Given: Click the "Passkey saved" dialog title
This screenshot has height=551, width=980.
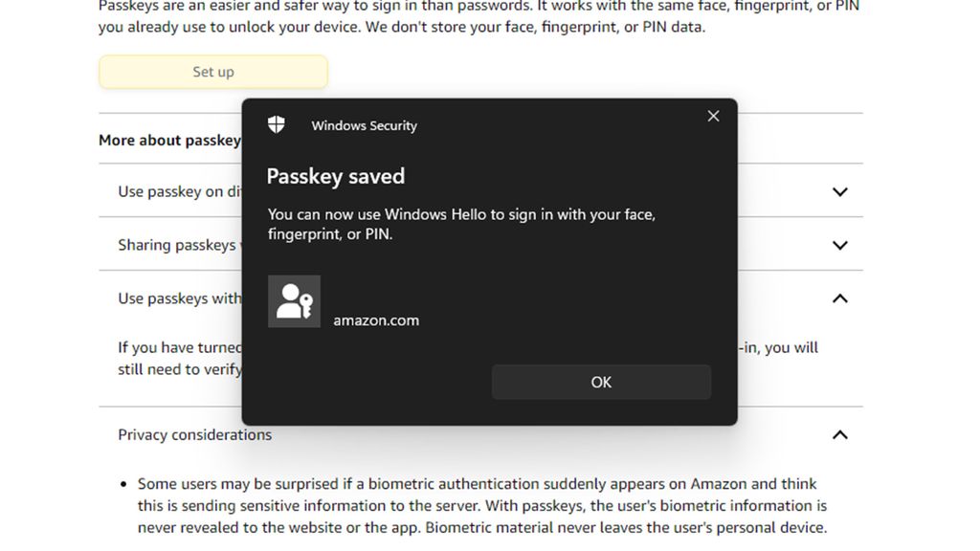Looking at the screenshot, I should point(337,176).
